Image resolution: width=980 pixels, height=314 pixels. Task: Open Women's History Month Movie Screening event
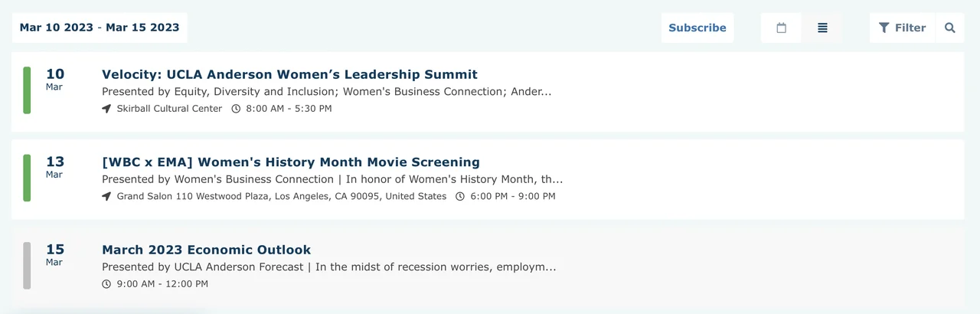pos(290,162)
